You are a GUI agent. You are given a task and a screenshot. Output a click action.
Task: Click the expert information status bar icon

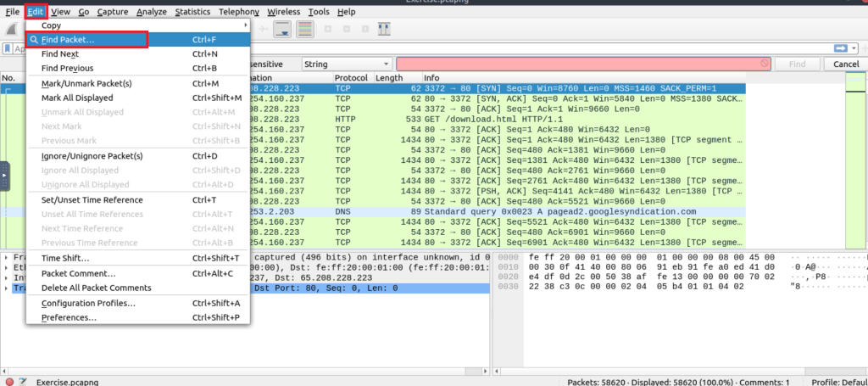(x=8, y=382)
